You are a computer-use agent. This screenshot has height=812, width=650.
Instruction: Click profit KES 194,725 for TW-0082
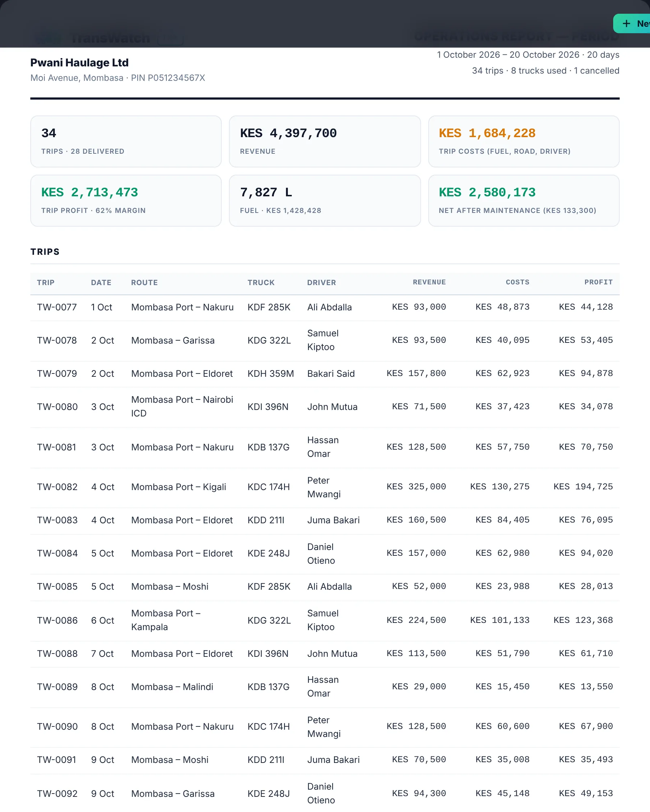click(x=583, y=486)
